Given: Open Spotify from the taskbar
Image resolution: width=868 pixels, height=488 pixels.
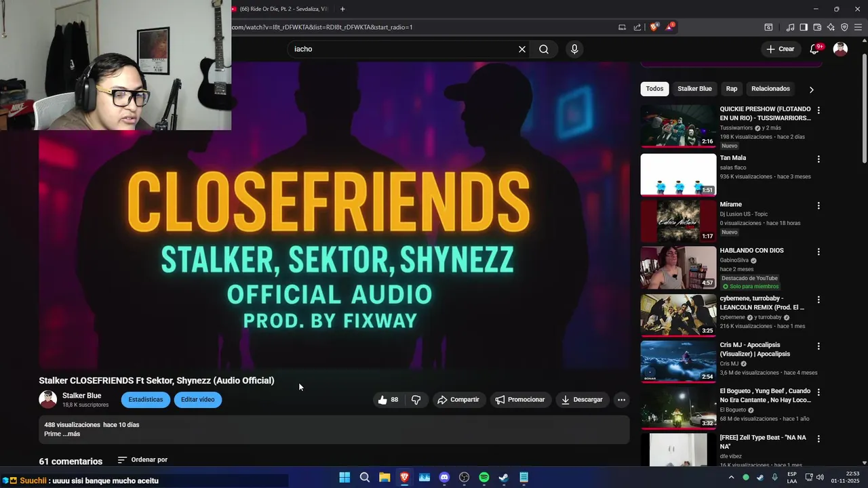Looking at the screenshot, I should [x=484, y=477].
